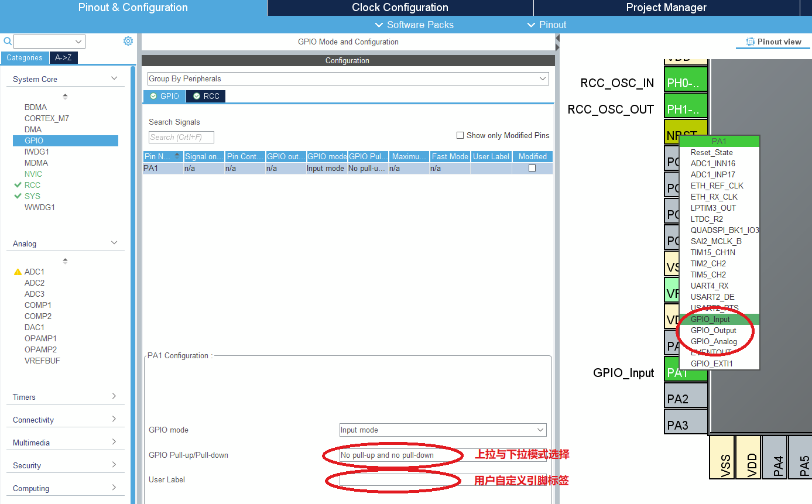
Task: Toggle Show only Modified Pins checkbox
Action: pyautogui.click(x=460, y=135)
